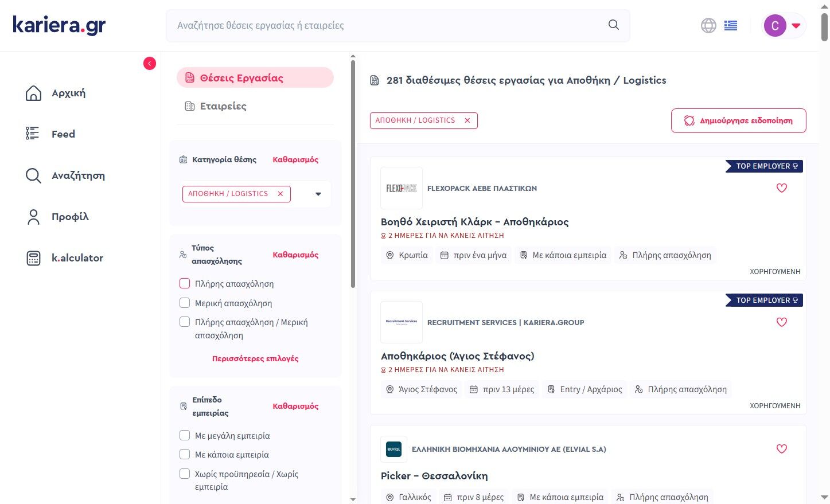This screenshot has height=504, width=830.
Task: Click the πριν 13 μέρες date tag
Action: tap(502, 389)
